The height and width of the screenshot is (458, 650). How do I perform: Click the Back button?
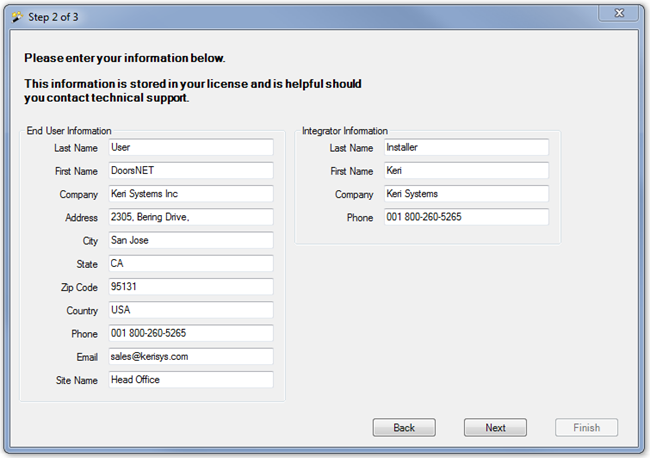404,427
